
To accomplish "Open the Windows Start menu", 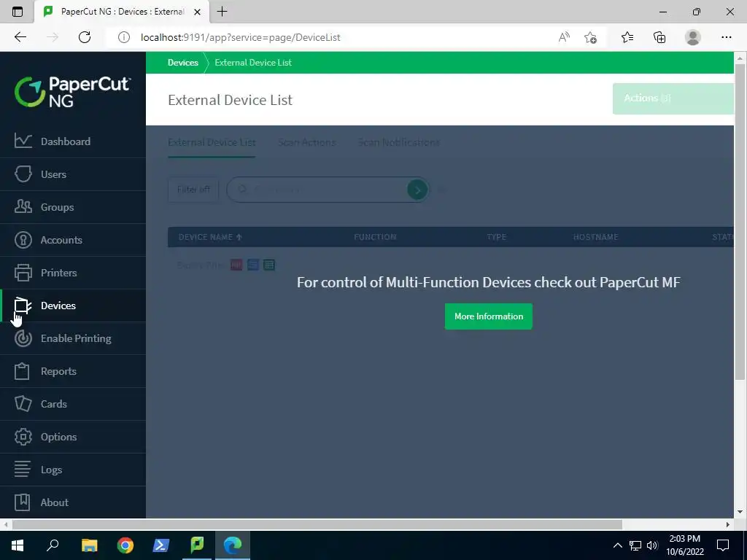I will point(18,545).
